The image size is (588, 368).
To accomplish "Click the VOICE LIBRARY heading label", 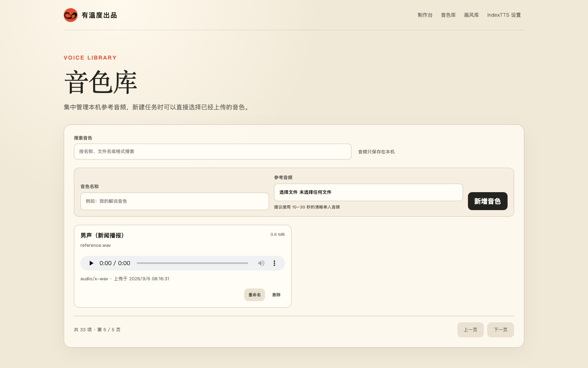I will click(x=90, y=58).
